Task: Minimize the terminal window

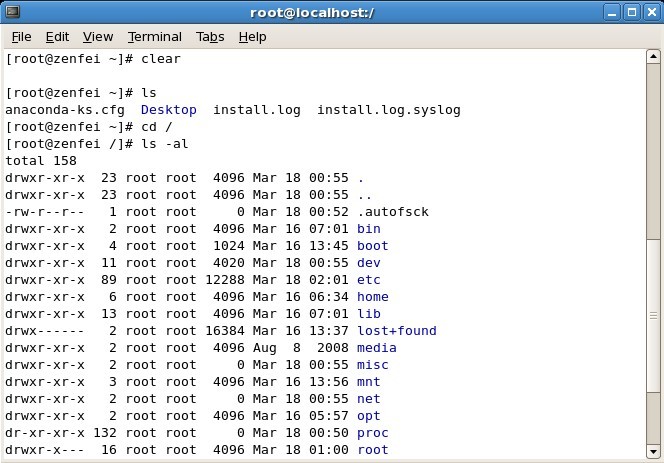Action: [611, 12]
